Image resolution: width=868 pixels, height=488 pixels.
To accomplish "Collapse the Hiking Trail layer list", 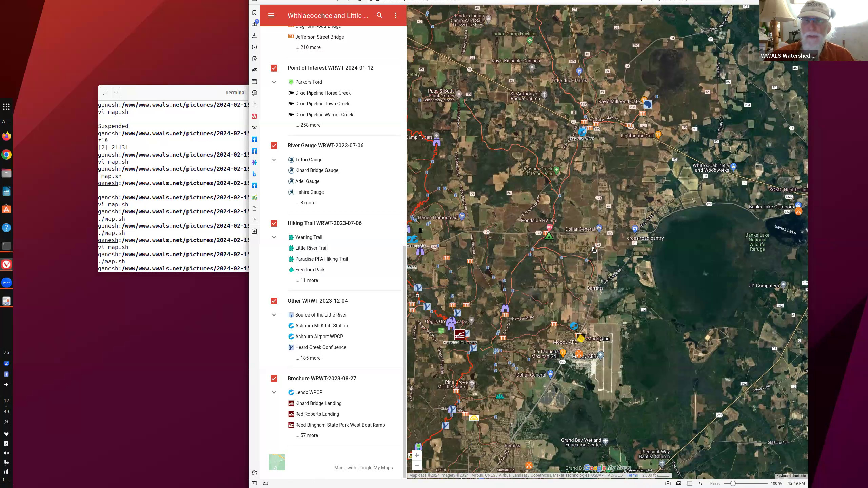I will pyautogui.click(x=274, y=237).
